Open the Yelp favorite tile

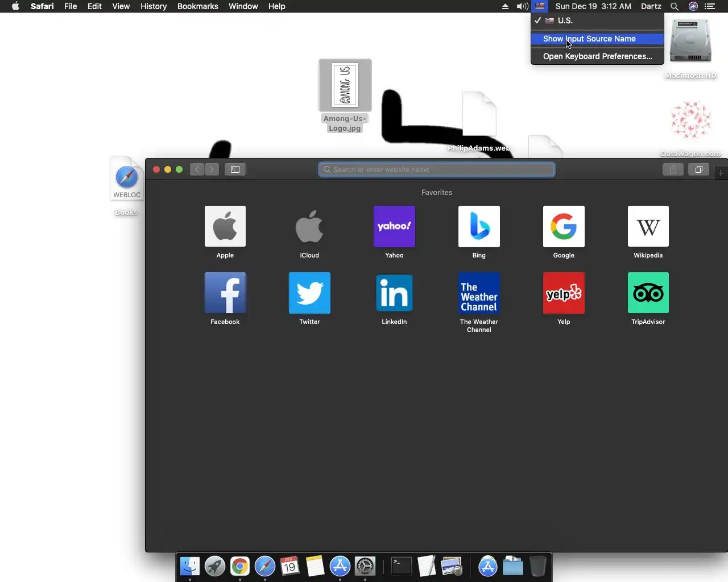564,293
